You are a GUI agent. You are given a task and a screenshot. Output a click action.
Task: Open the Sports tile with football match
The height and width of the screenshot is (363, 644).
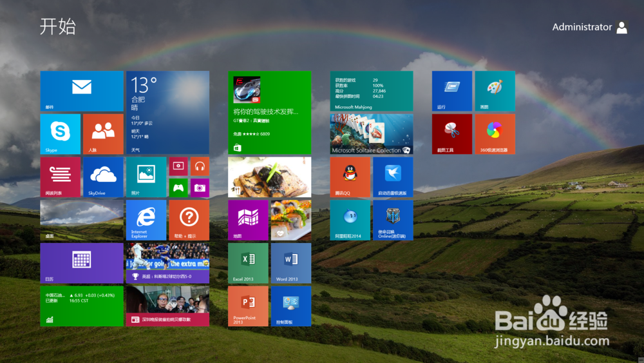click(x=167, y=263)
